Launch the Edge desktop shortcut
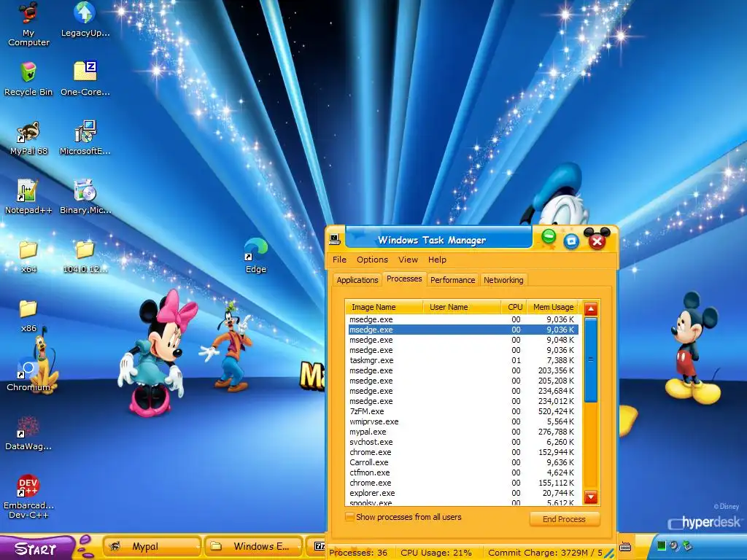747x560 pixels. pos(256,256)
